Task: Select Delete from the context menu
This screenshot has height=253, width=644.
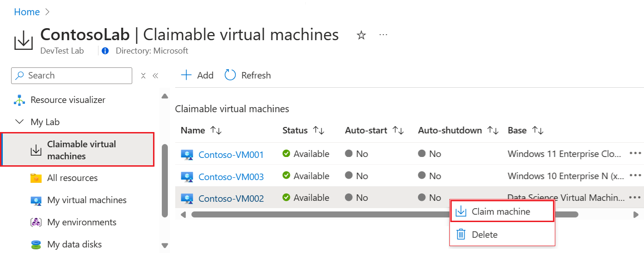Action: point(485,235)
